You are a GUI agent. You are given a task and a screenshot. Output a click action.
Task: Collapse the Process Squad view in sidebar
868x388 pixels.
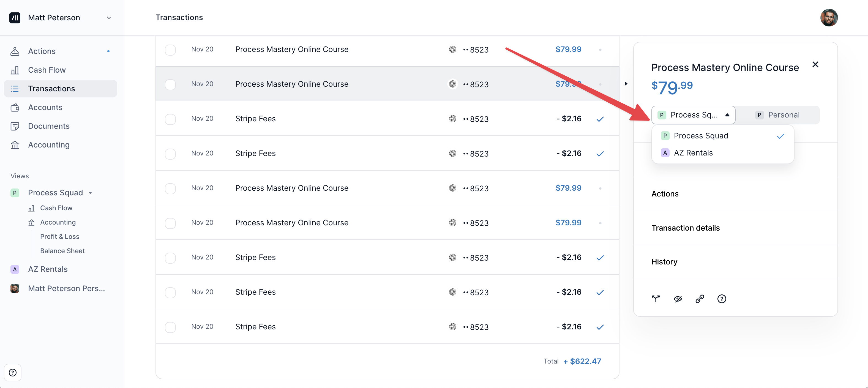pyautogui.click(x=90, y=193)
